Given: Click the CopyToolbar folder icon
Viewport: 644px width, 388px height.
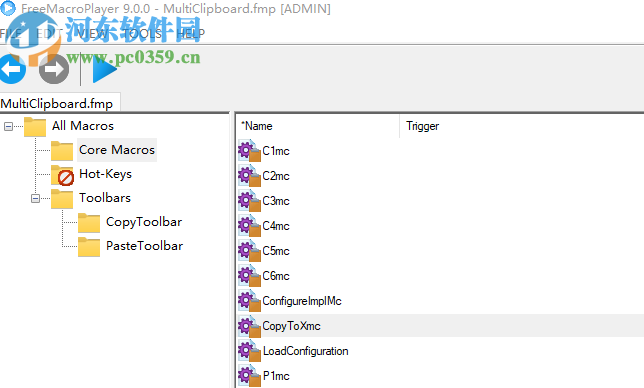Looking at the screenshot, I should point(89,223).
